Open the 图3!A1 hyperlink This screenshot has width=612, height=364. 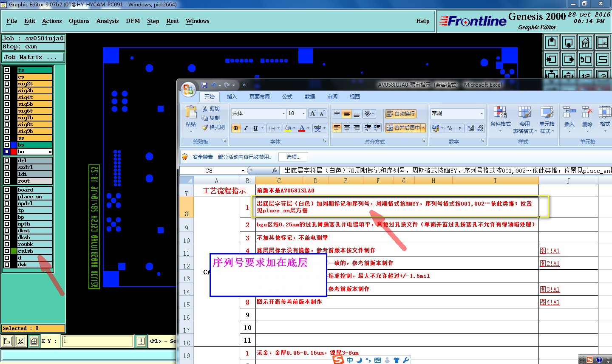click(550, 289)
